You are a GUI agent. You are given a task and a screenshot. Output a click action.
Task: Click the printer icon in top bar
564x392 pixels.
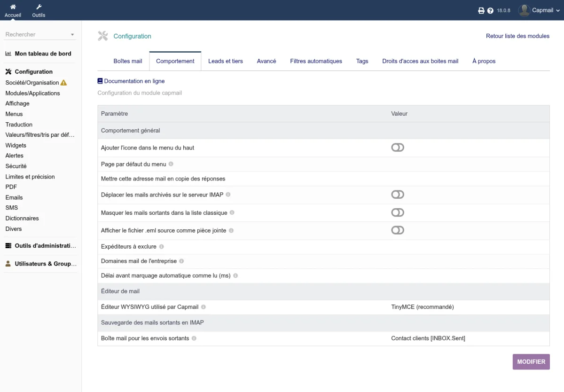pyautogui.click(x=481, y=10)
